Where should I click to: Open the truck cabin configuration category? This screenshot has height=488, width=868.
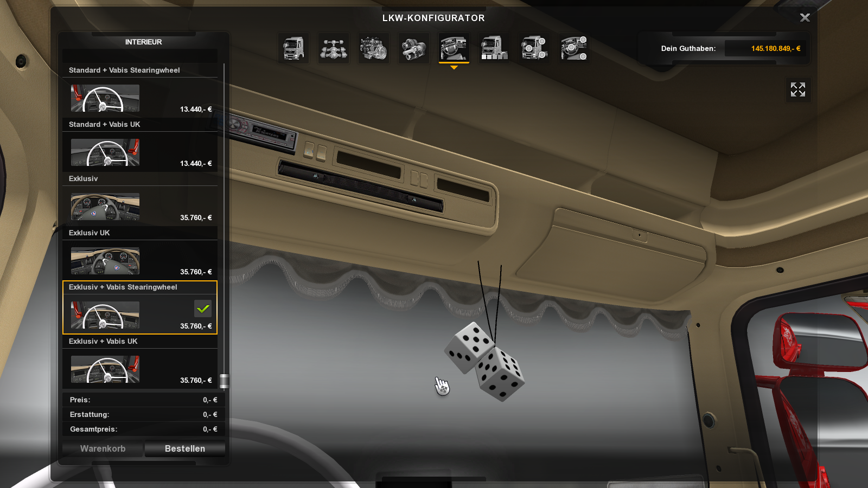tap(293, 48)
